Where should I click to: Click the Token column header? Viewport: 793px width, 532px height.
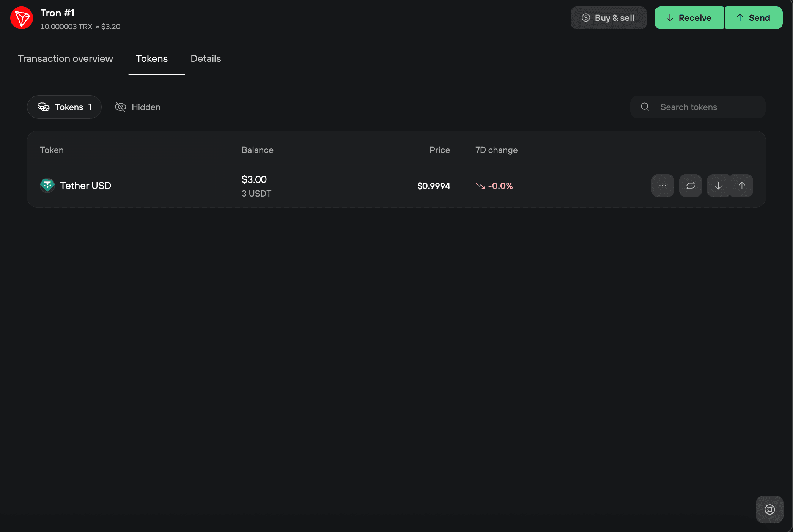point(52,150)
